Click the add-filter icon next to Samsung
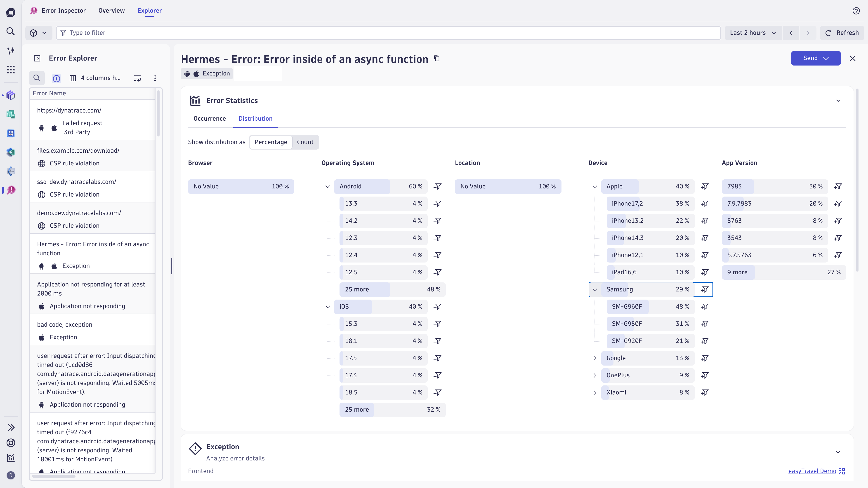 click(x=705, y=289)
